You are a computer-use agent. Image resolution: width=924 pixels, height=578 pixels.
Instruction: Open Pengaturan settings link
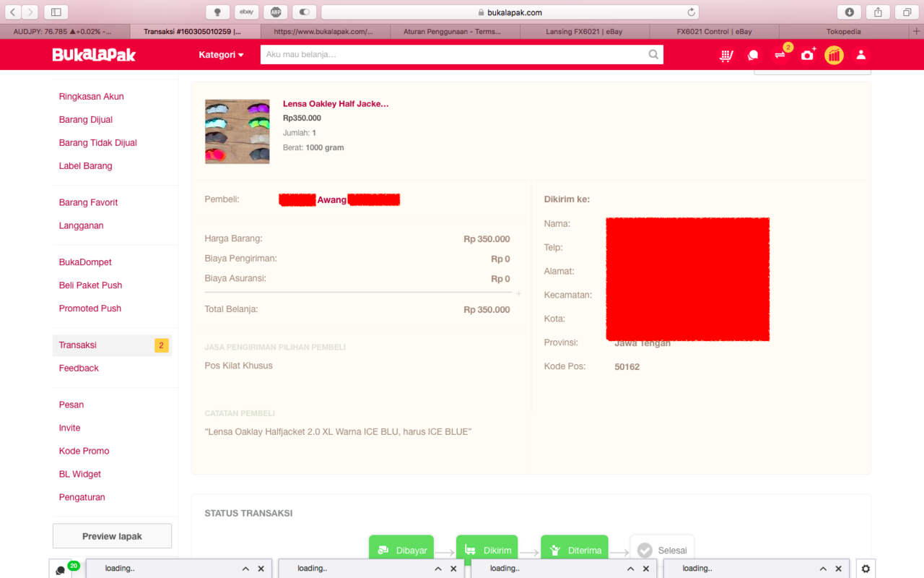[82, 497]
